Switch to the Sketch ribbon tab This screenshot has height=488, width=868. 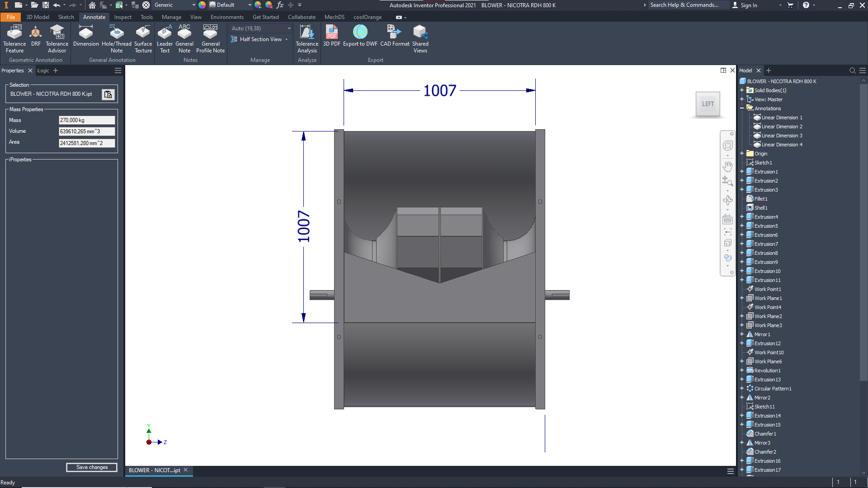click(x=66, y=17)
